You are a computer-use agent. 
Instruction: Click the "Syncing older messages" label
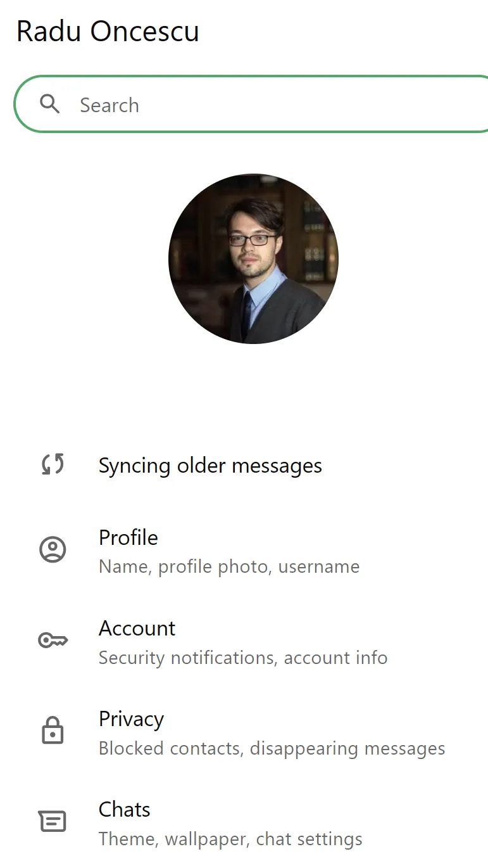pyautogui.click(x=210, y=466)
